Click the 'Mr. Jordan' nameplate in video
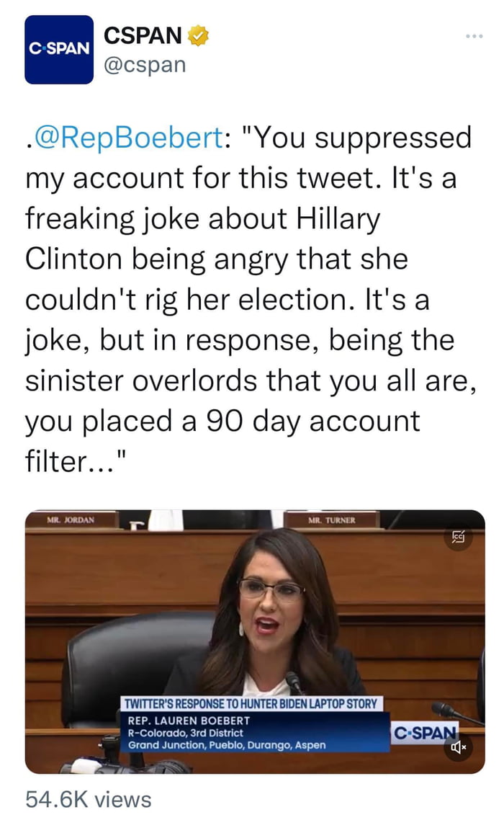The image size is (504, 820). 70,519
